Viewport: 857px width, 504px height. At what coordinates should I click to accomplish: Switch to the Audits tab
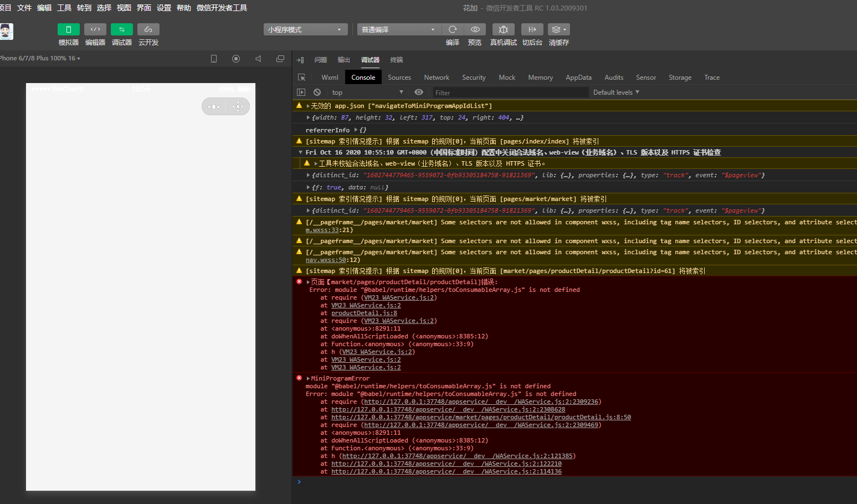click(x=614, y=78)
